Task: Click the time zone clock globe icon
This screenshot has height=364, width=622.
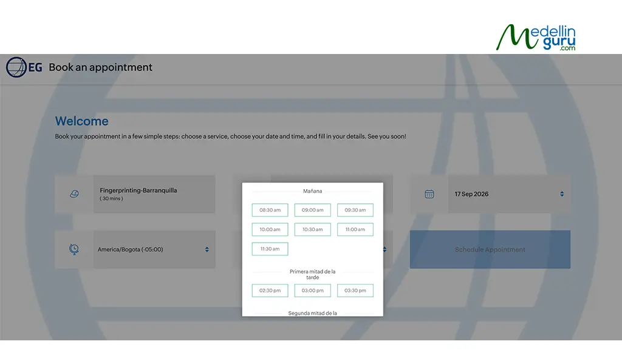Action: (73, 249)
